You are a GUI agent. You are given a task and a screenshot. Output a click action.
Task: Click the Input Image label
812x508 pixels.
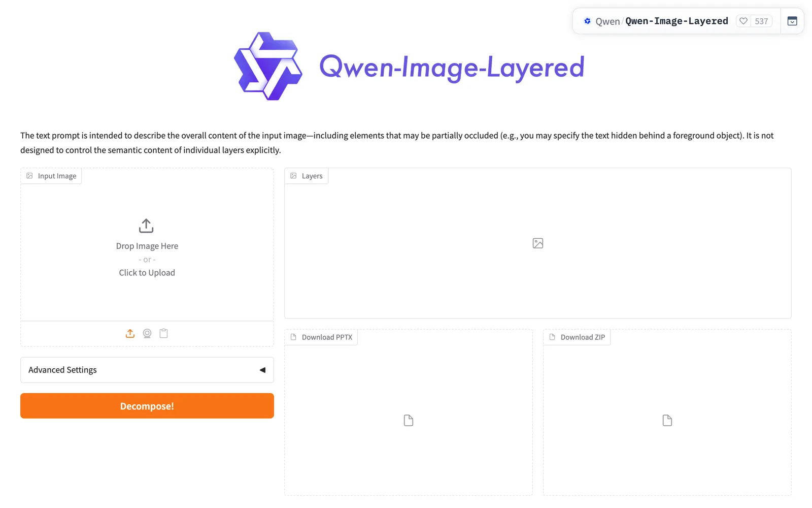[x=51, y=176]
